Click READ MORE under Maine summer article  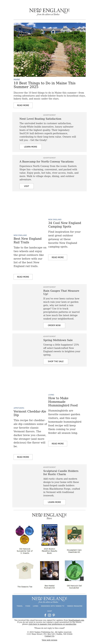coord(23,105)
